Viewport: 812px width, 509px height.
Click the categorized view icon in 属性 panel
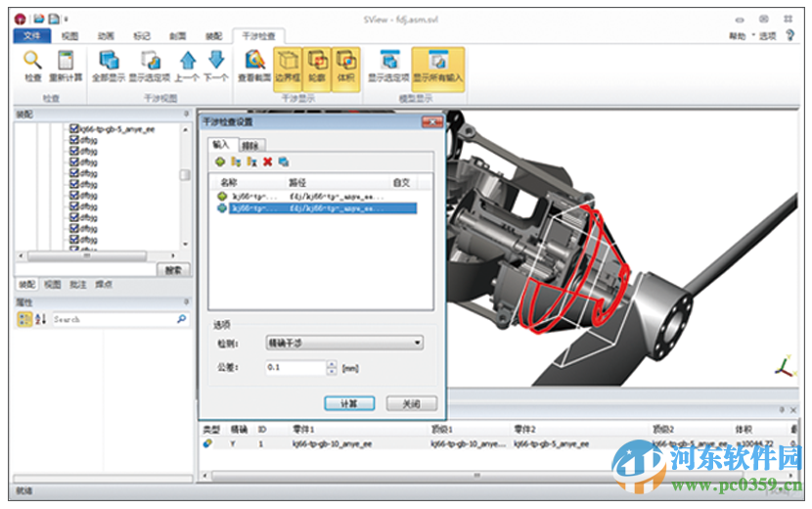click(x=24, y=319)
